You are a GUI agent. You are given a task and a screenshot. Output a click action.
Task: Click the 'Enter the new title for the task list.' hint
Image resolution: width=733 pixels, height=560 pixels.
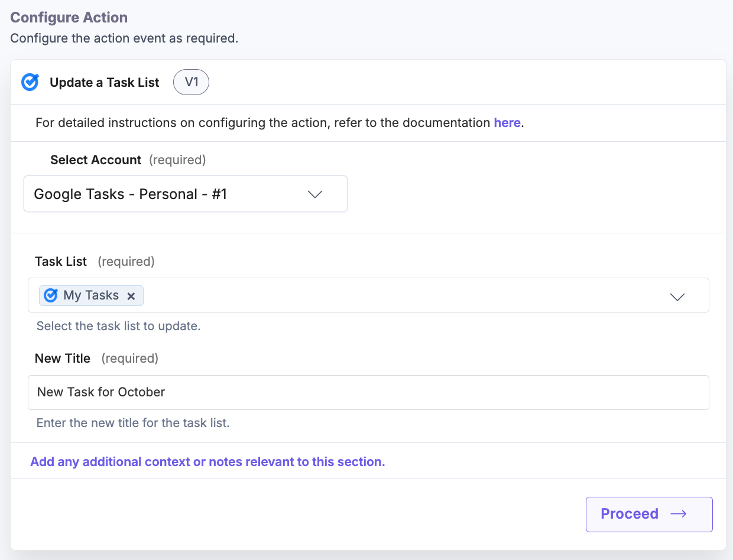(133, 423)
